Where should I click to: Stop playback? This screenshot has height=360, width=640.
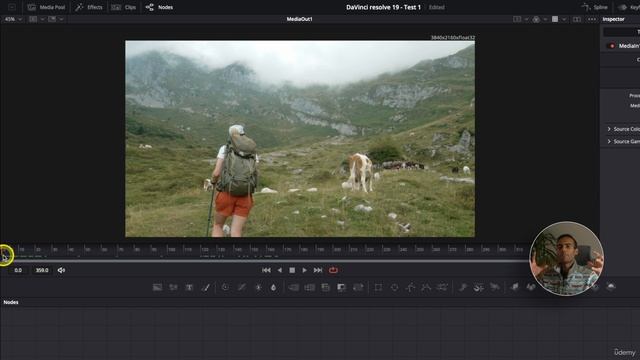click(292, 270)
